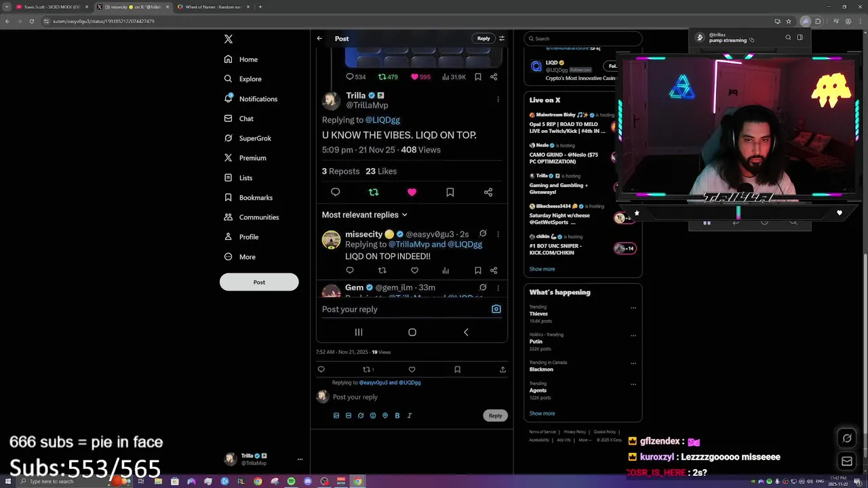This screenshot has height=488, width=868.
Task: Click the sidebar Post button
Action: [x=259, y=282]
